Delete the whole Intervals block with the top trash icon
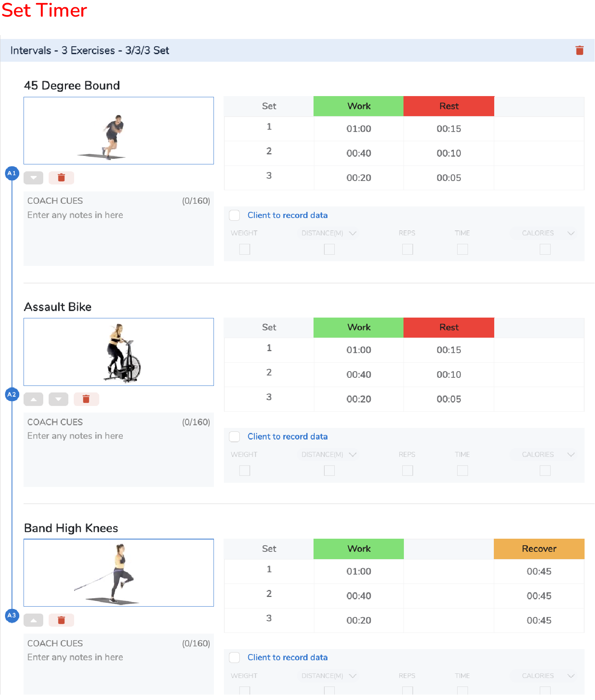 (x=579, y=51)
